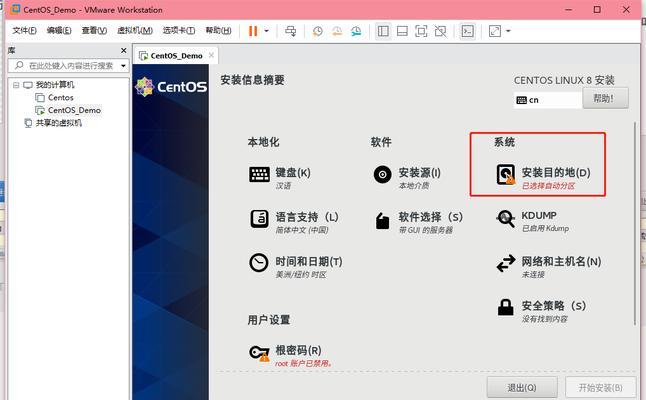The height and width of the screenshot is (400, 646).
Task: Open the 选项卡(T) menu
Action: pyautogui.click(x=178, y=30)
